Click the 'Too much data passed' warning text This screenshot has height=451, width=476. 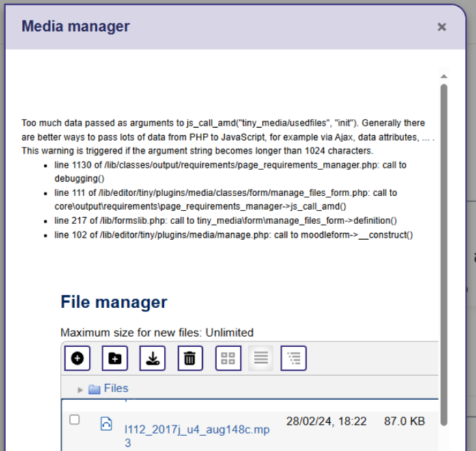pyautogui.click(x=228, y=137)
